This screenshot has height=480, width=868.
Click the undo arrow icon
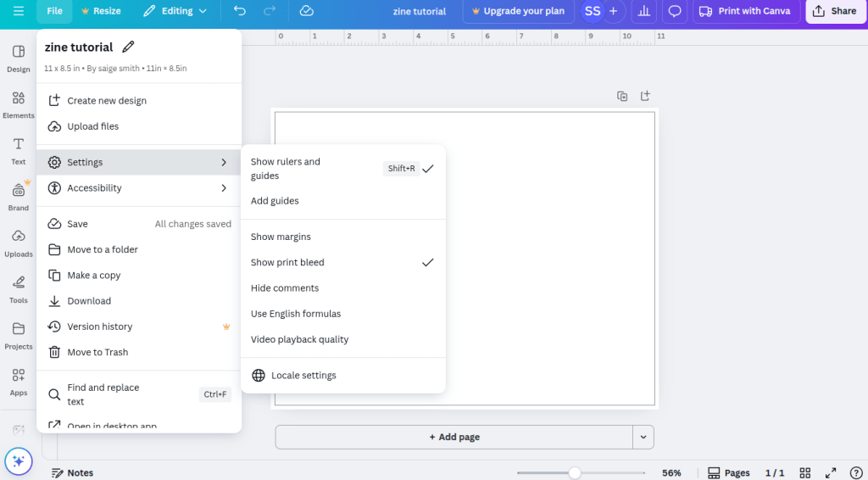pos(240,11)
